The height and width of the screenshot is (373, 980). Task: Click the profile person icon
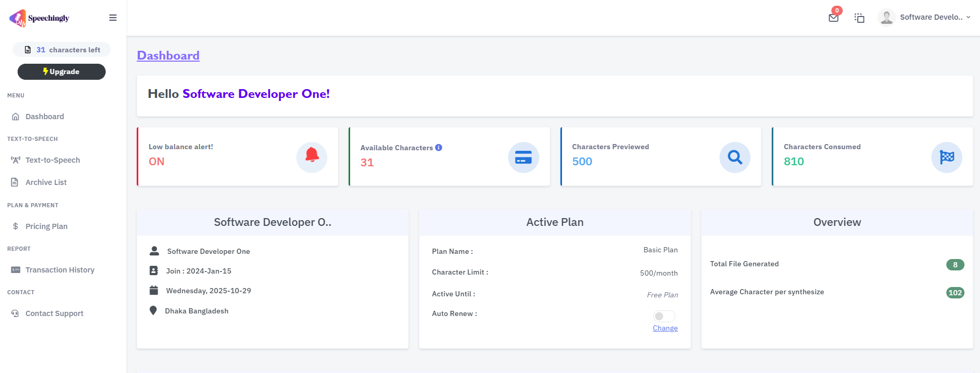154,251
